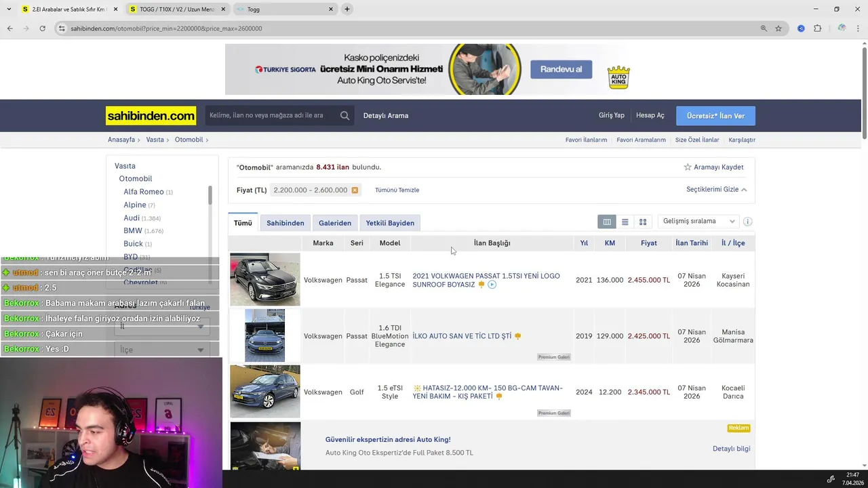Open the Karşılaştır link
The image size is (868, 488).
click(x=742, y=140)
